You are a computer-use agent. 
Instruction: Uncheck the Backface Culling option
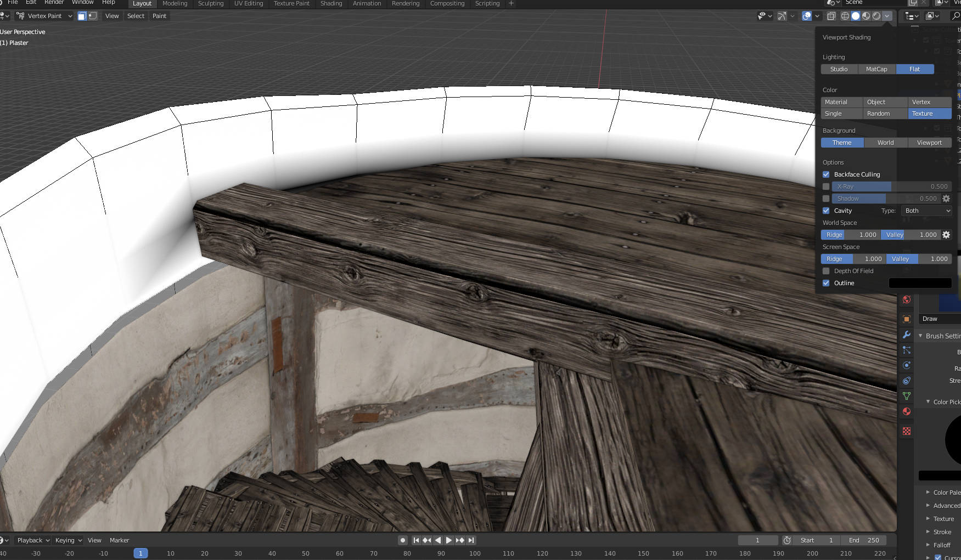(826, 174)
